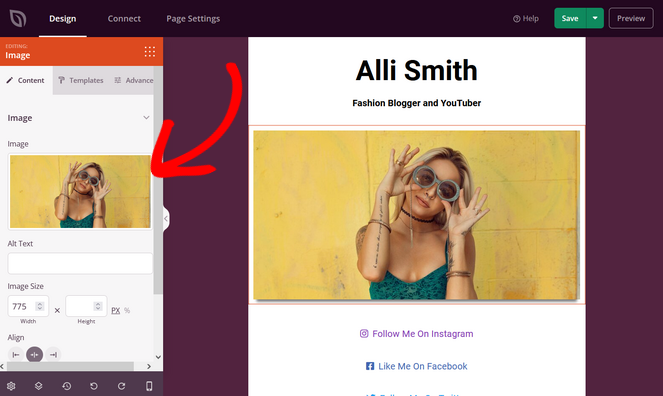
Task: Select the Advanced tab
Action: tap(134, 80)
